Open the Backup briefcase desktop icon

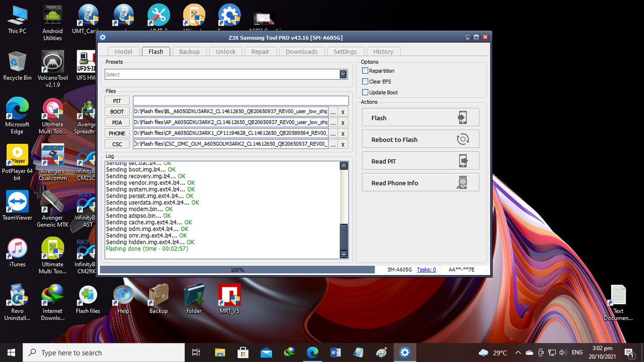(158, 299)
